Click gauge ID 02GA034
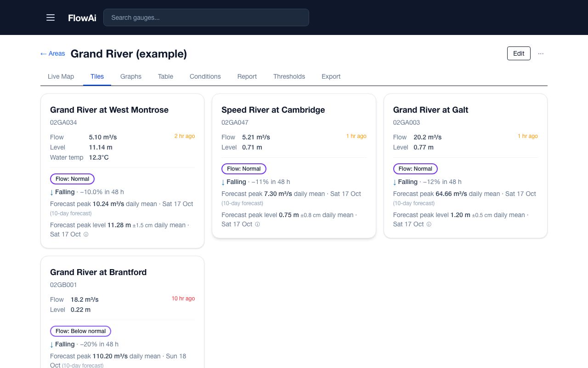 tap(63, 122)
